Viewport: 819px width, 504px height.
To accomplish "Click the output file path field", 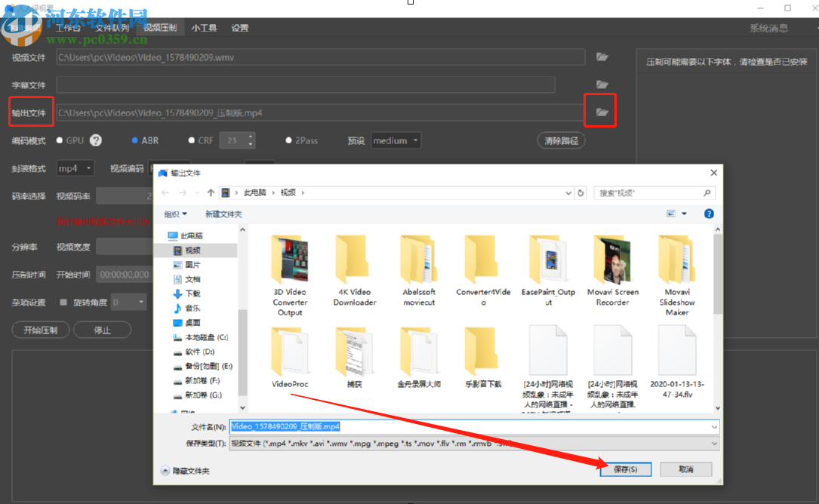I will pyautogui.click(x=321, y=113).
